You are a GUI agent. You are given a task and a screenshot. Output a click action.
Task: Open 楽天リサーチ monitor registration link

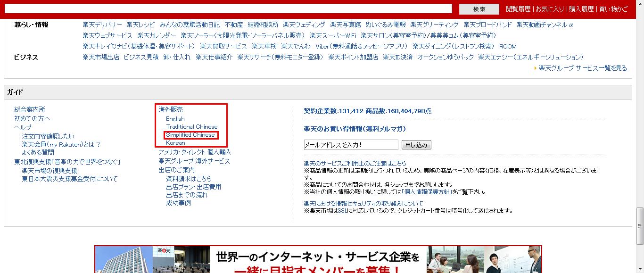coord(281,57)
